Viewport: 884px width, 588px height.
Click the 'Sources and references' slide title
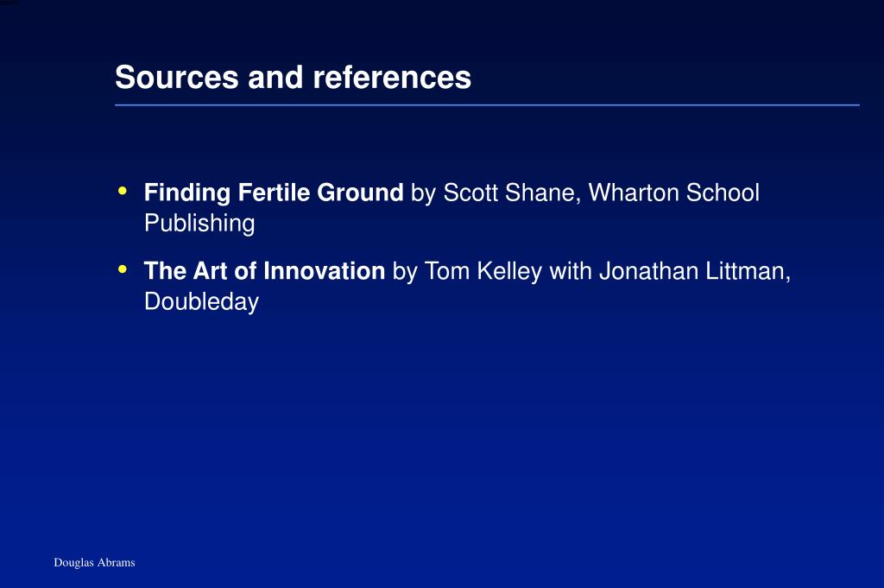(294, 77)
